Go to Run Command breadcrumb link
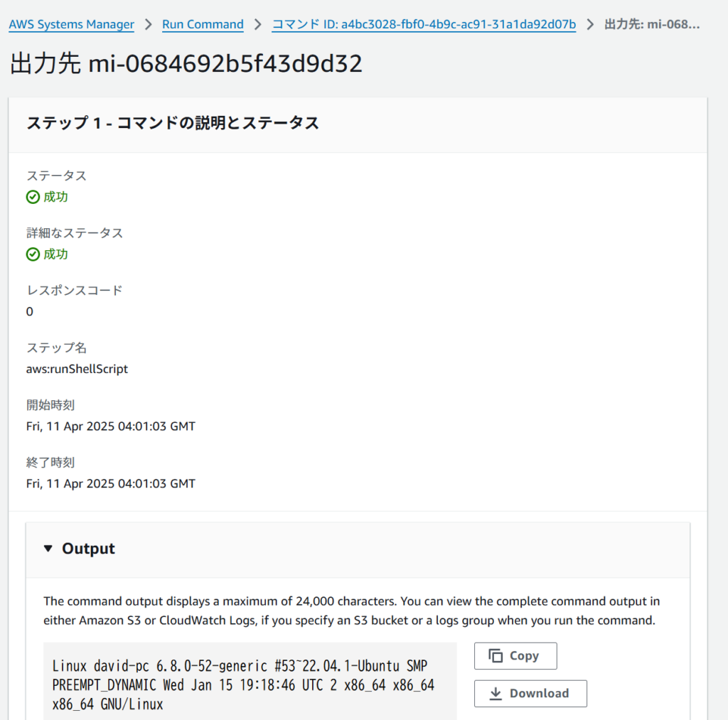This screenshot has height=720, width=728. click(x=203, y=24)
